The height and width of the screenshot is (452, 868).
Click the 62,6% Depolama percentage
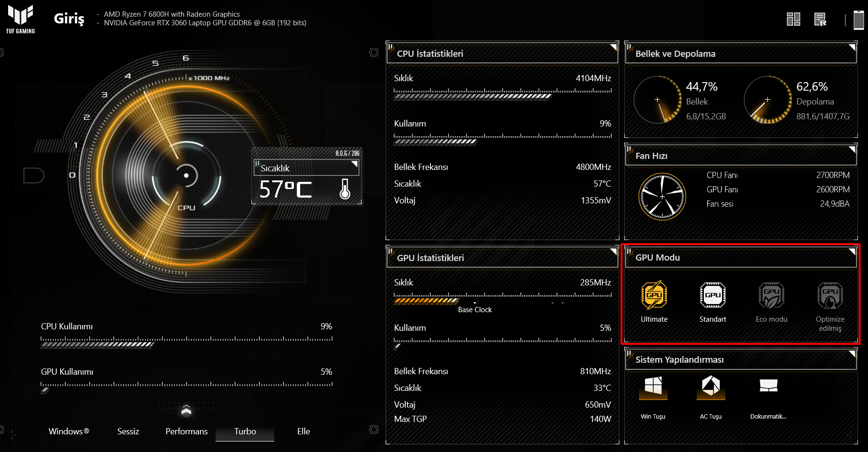pos(812,87)
